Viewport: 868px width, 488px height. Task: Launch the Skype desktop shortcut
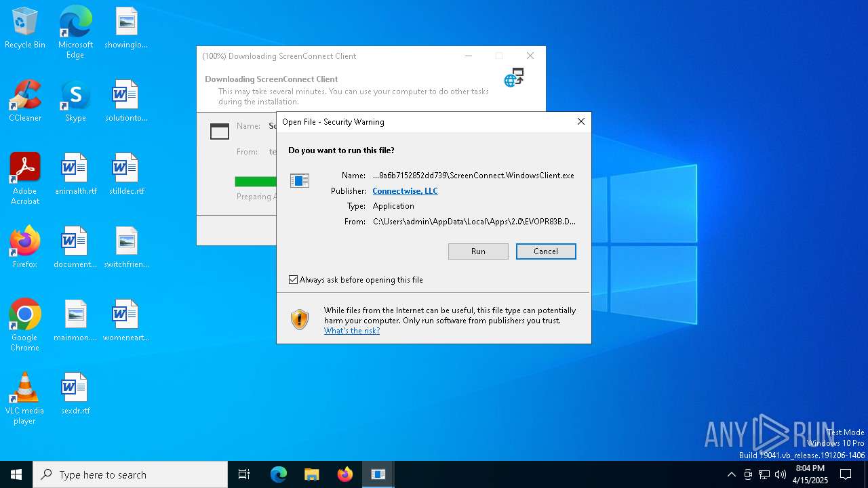pyautogui.click(x=75, y=102)
